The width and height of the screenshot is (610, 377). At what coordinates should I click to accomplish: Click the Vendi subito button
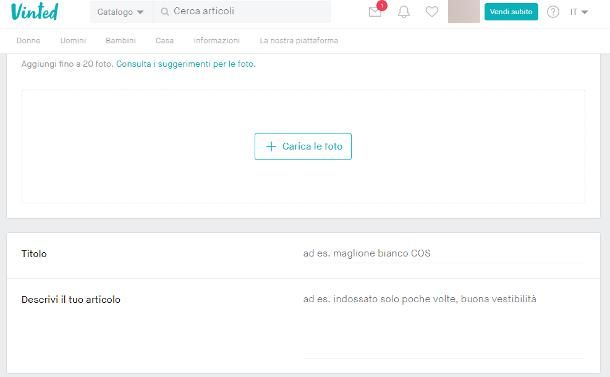511,12
